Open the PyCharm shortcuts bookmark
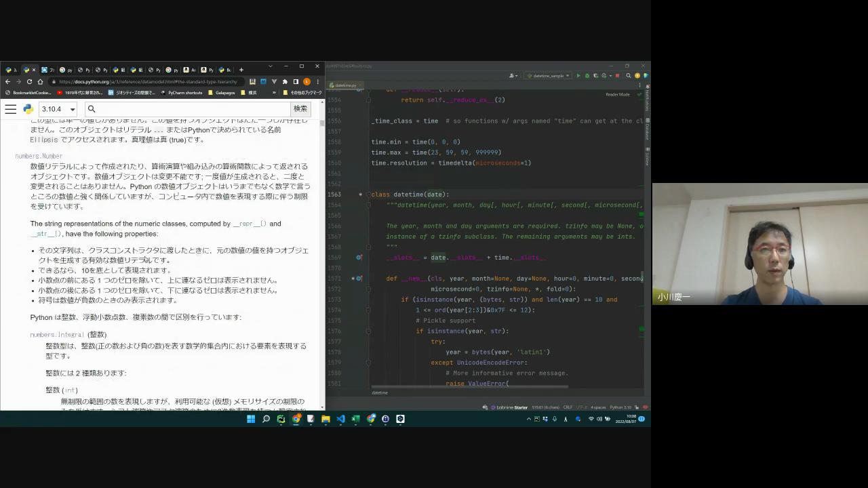This screenshot has width=868, height=488. pyautogui.click(x=182, y=93)
